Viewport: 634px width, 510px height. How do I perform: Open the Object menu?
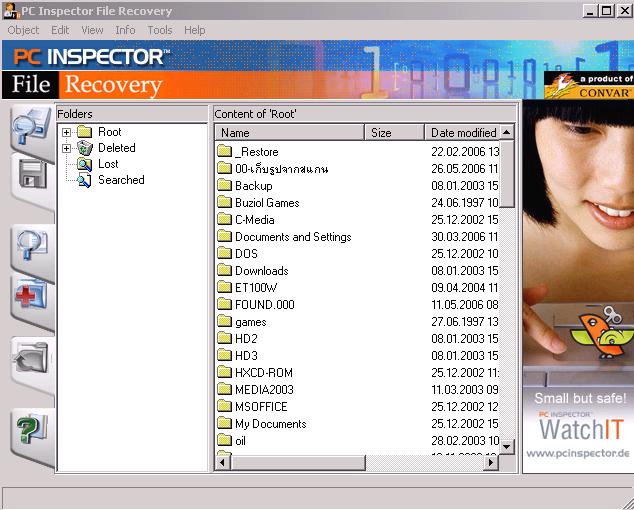pos(23,30)
